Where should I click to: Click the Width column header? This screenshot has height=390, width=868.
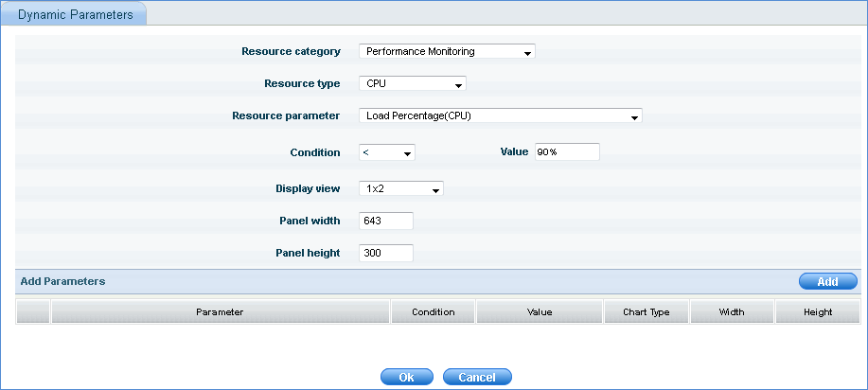(732, 312)
